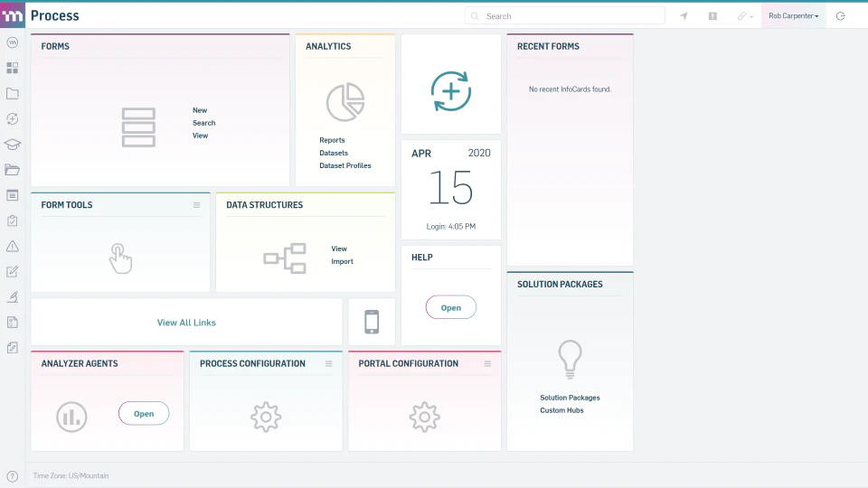The height and width of the screenshot is (488, 868).
Task: Open the mobile phone tile icon
Action: coord(372,322)
